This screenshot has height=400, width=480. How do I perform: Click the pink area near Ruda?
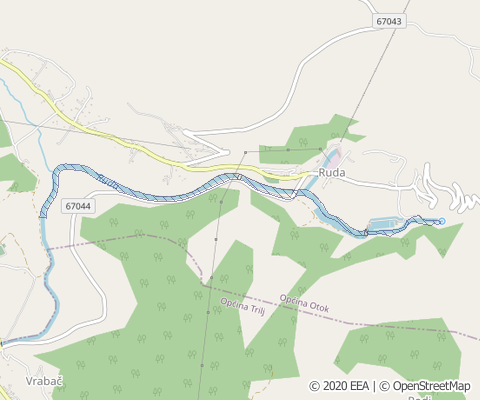tap(334, 159)
